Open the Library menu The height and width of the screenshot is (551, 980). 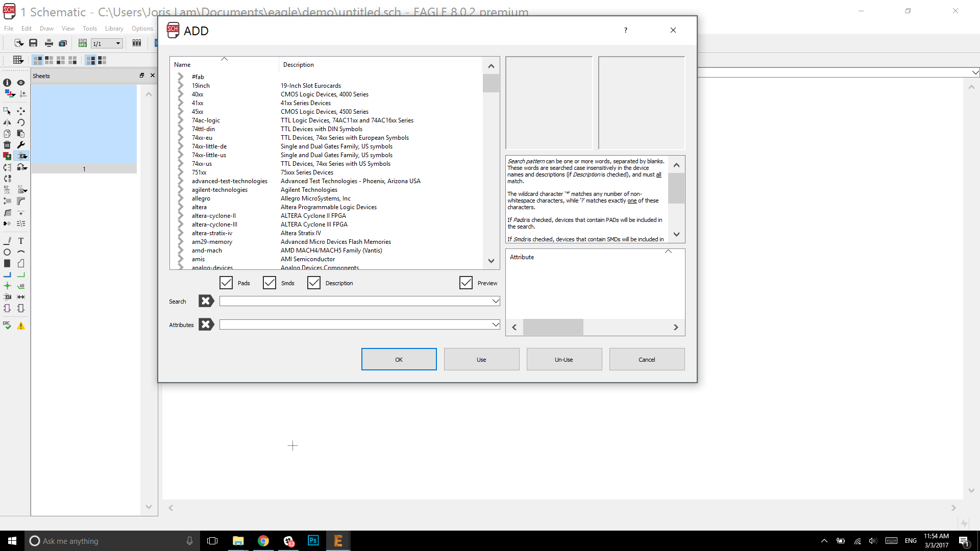[114, 29]
